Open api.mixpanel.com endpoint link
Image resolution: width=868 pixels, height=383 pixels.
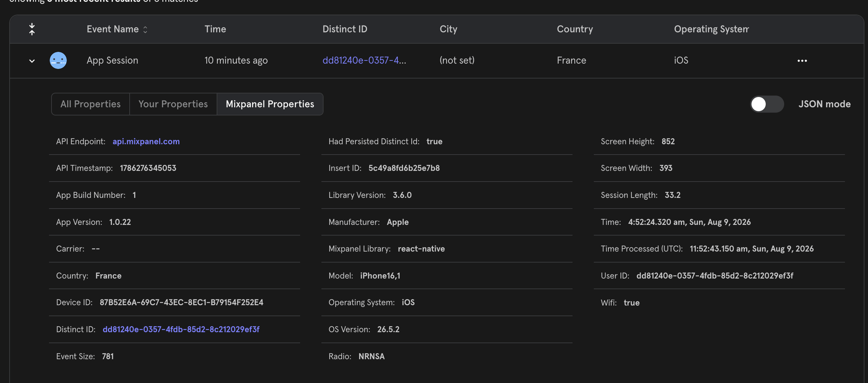[x=146, y=141]
